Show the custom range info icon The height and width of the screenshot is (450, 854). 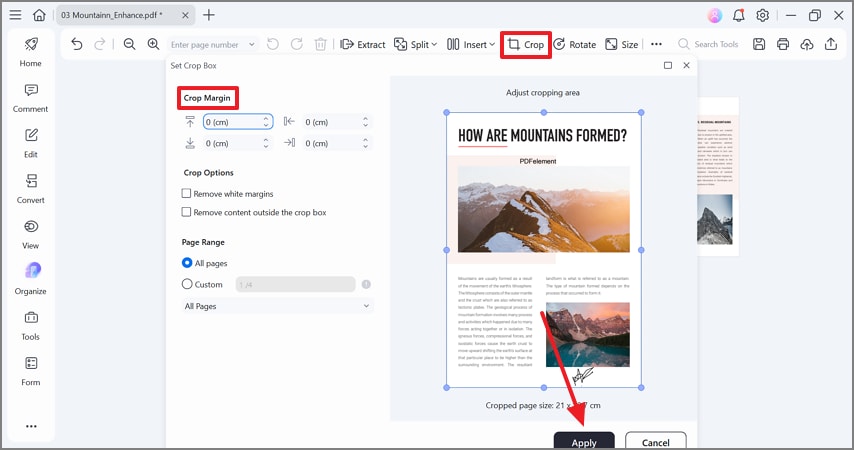coord(366,284)
